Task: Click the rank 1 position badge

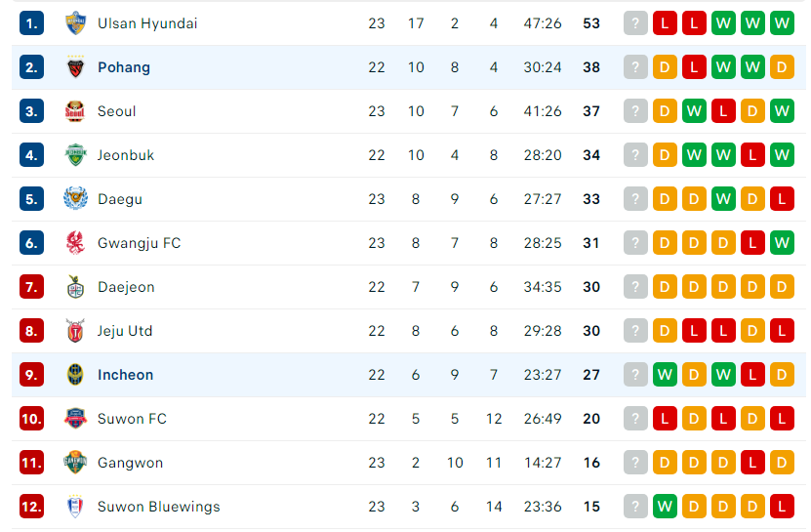Action: click(x=31, y=23)
